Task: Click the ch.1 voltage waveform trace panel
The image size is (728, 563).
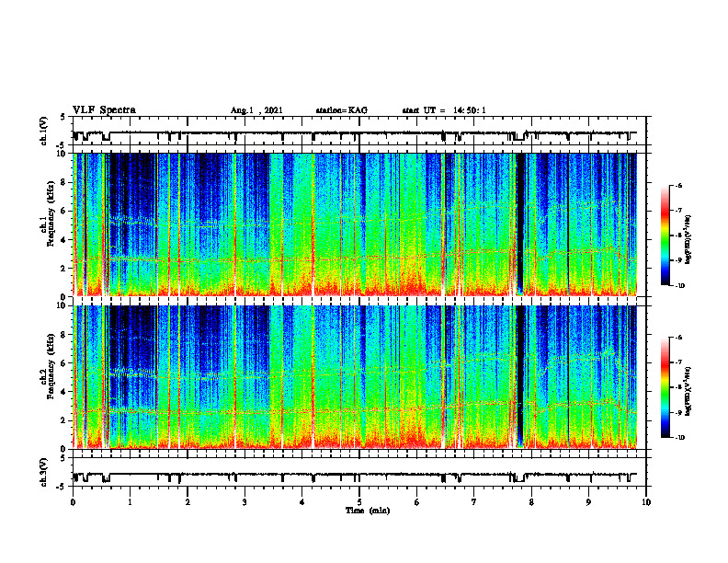Action: 359,131
